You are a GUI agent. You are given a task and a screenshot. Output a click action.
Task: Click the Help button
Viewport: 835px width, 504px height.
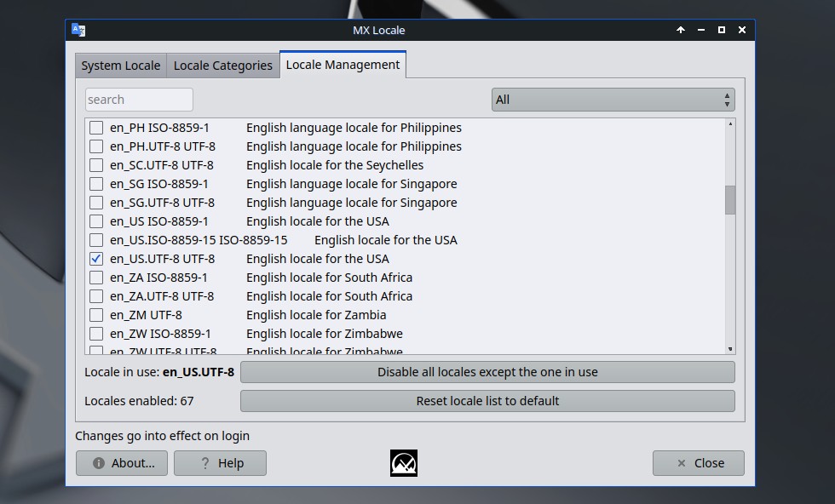click(220, 463)
